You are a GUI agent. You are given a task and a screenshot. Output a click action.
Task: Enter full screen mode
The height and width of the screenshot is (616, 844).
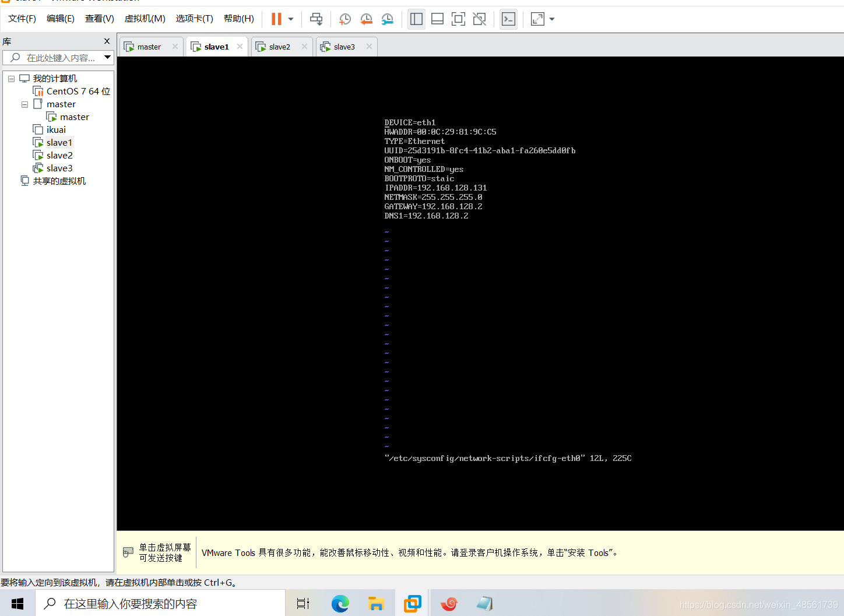tap(458, 19)
